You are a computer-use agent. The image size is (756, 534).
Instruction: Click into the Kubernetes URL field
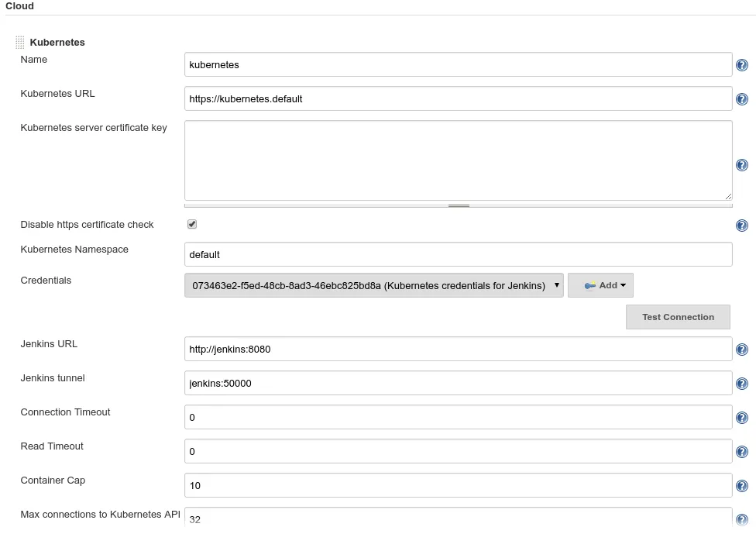tap(458, 98)
